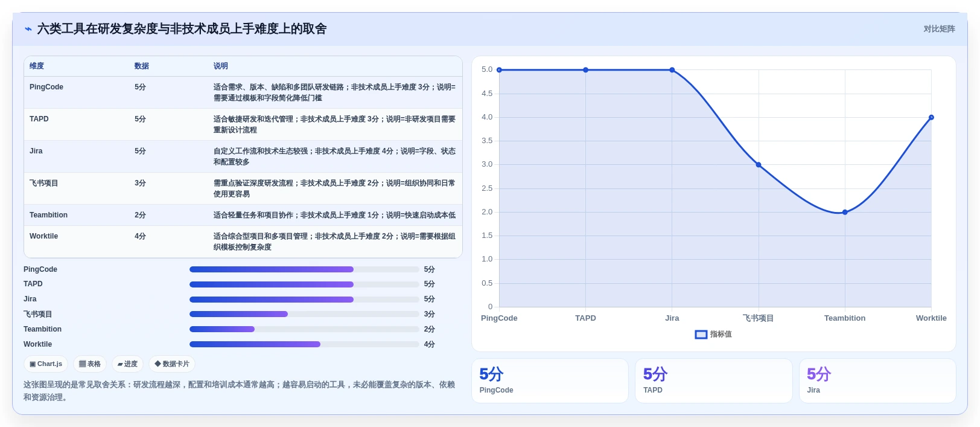Click the TAPD progress bar
Image resolution: width=980 pixels, height=427 pixels.
304,284
